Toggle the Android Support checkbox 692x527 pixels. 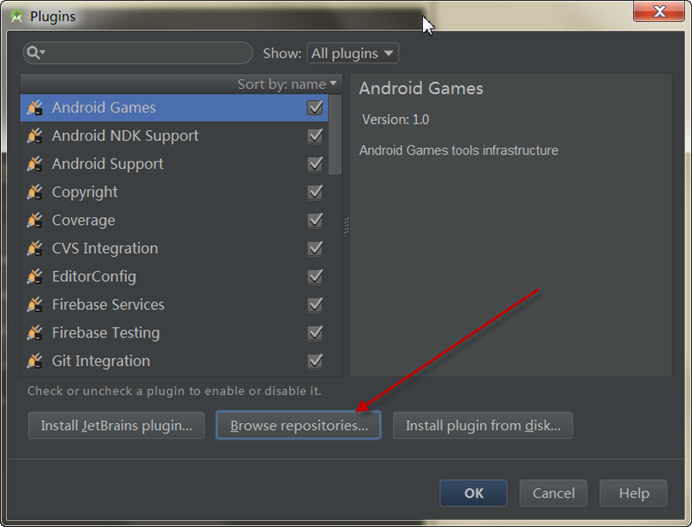pos(315,164)
